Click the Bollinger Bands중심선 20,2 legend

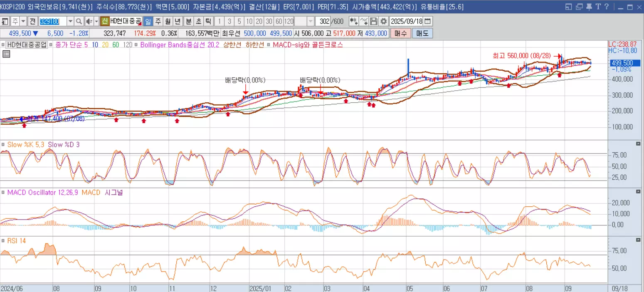tap(180, 45)
